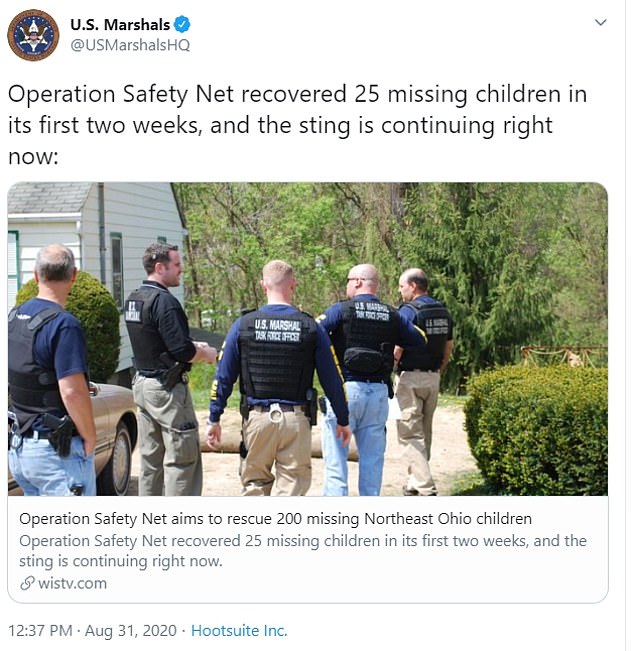Open the U.S. Marshals profile name
This screenshot has width=634, height=651.
click(x=119, y=25)
